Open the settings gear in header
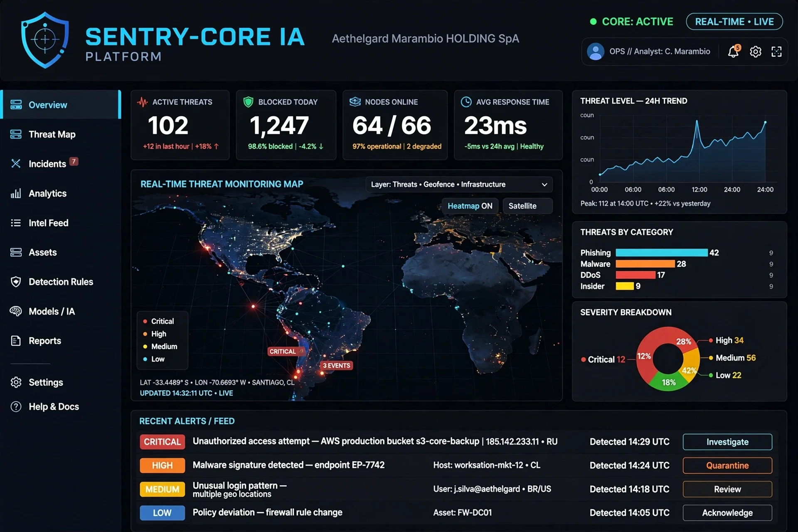The width and height of the screenshot is (798, 532). 755,52
